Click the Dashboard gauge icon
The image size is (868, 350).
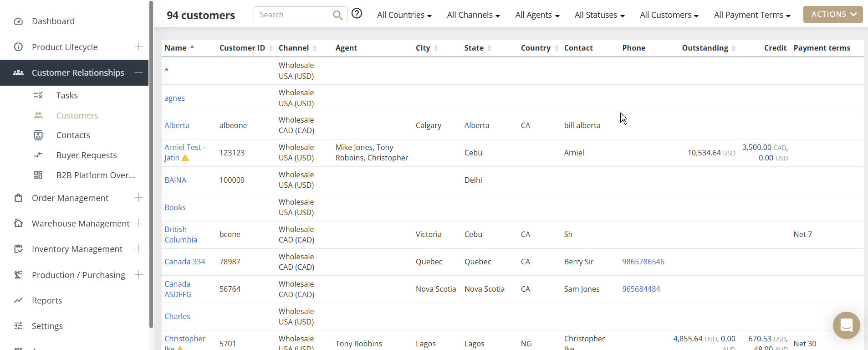(19, 21)
